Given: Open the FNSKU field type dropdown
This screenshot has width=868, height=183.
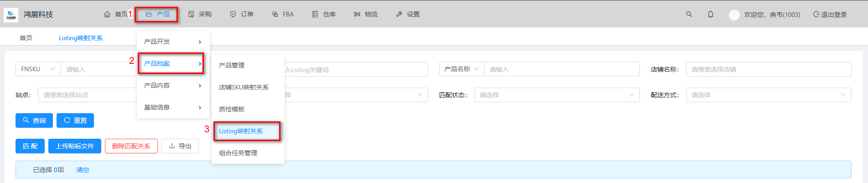Looking at the screenshot, I should [38, 69].
